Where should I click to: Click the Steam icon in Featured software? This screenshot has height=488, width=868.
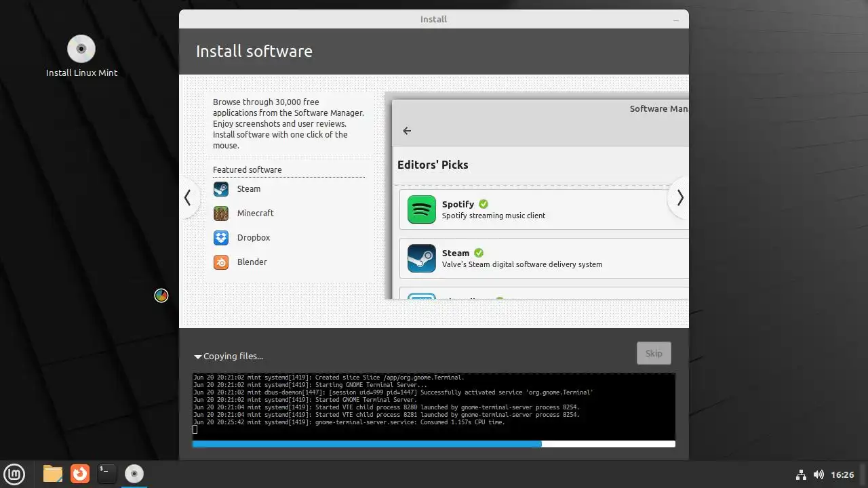point(221,189)
